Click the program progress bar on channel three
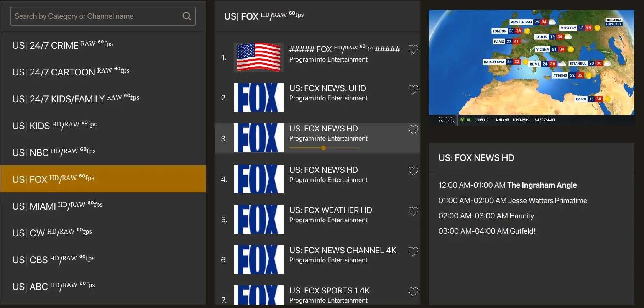 coord(324,148)
